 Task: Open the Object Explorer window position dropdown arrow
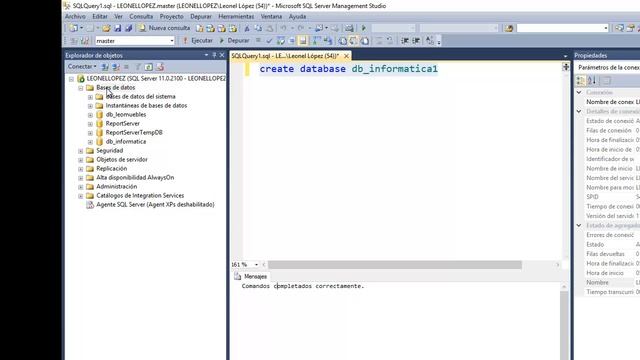(x=206, y=55)
